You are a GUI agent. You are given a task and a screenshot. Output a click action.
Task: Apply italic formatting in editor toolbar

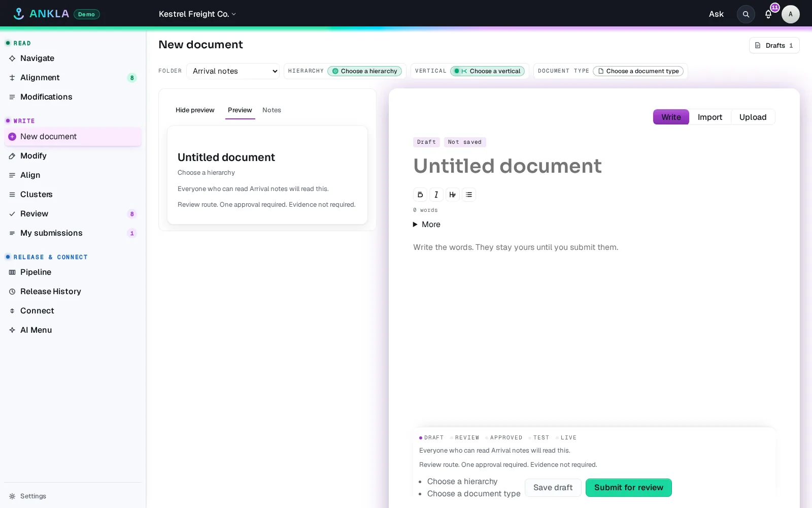(x=436, y=195)
